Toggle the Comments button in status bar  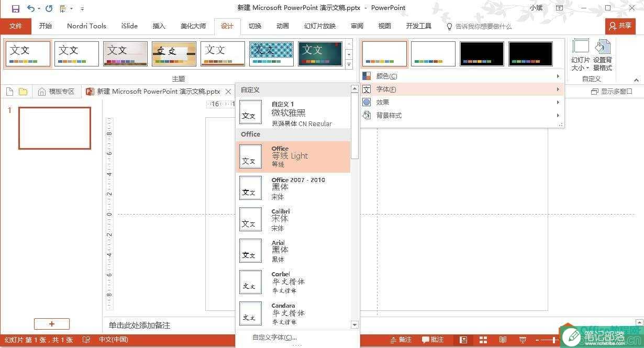(x=432, y=340)
